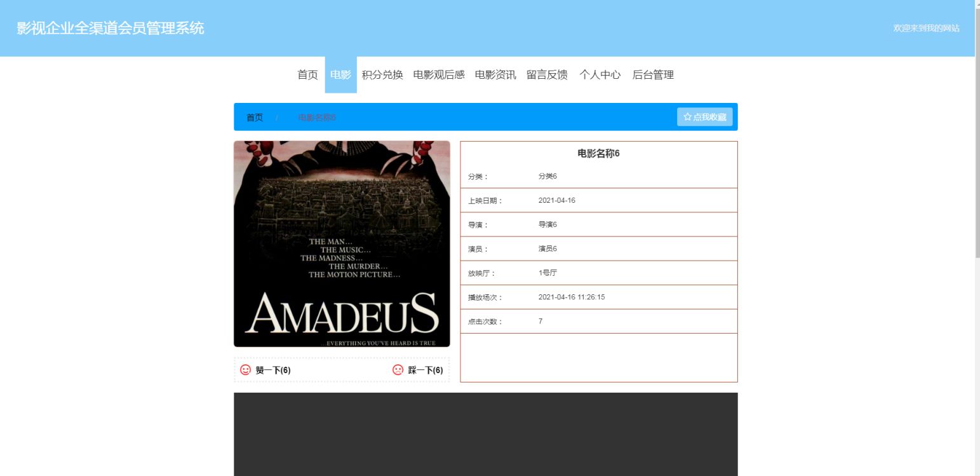Click the 点击次数： label

pos(485,322)
